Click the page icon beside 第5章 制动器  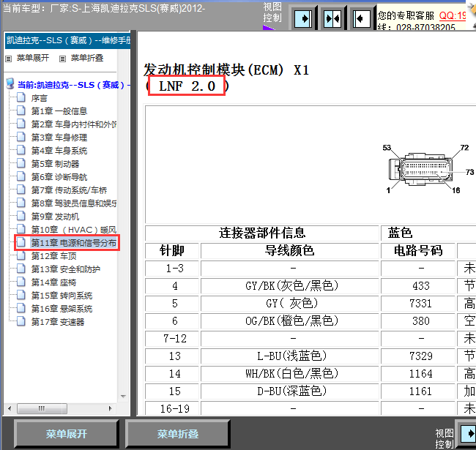[21, 163]
